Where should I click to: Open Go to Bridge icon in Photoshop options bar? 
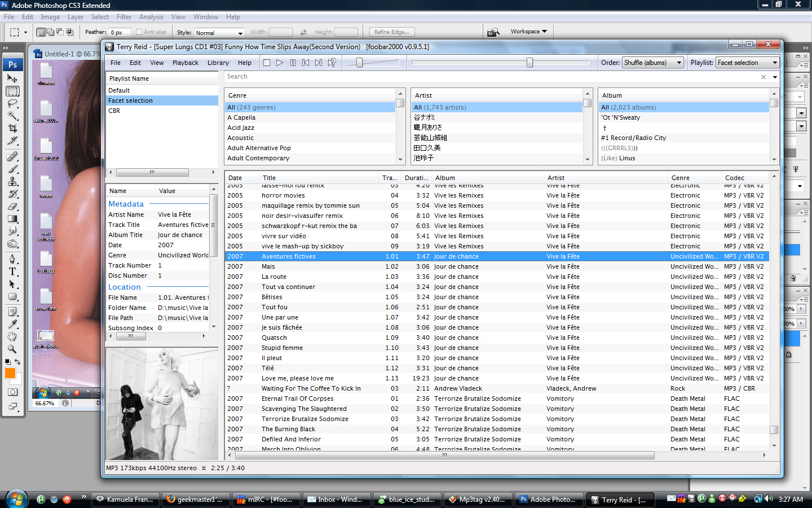[493, 32]
